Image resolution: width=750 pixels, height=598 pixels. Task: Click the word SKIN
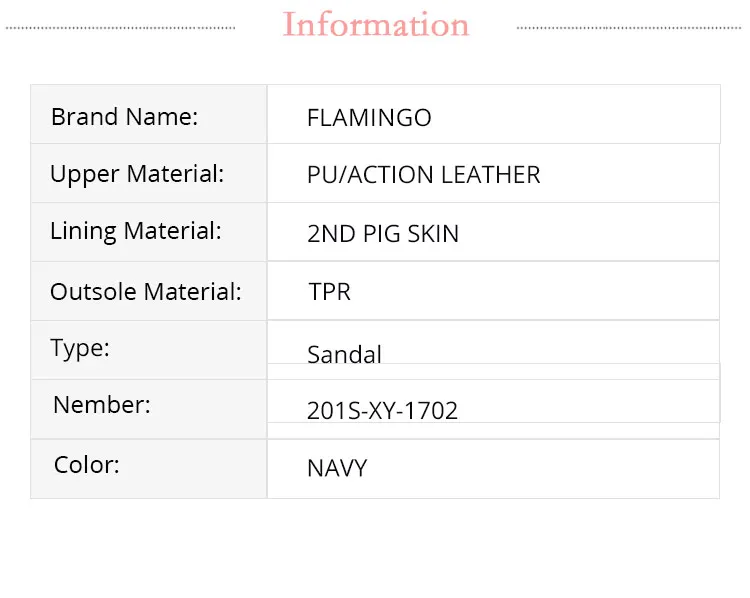click(434, 234)
